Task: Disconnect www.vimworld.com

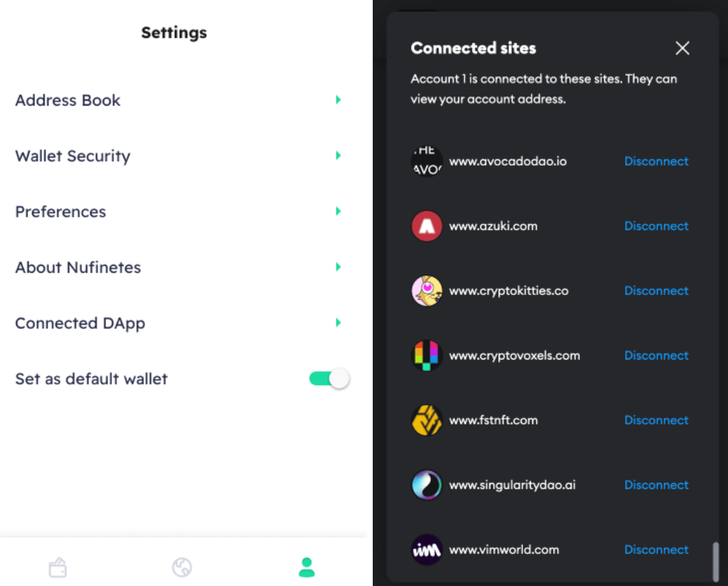Action: [656, 550]
